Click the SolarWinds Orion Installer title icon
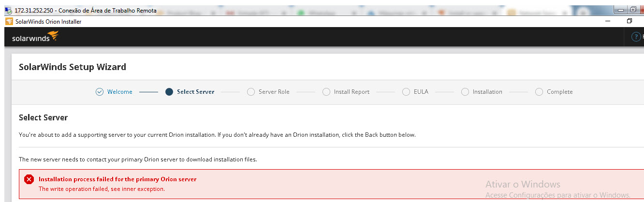 pyautogui.click(x=9, y=21)
